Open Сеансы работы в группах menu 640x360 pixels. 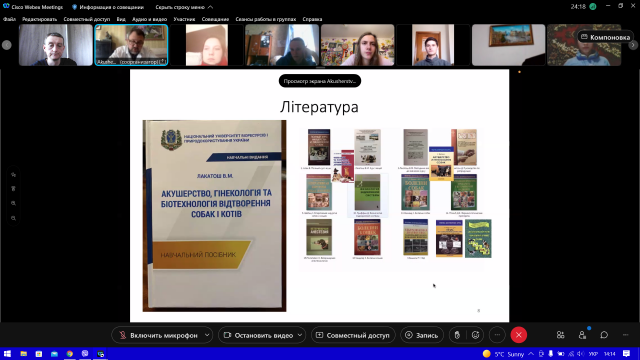[x=266, y=19]
